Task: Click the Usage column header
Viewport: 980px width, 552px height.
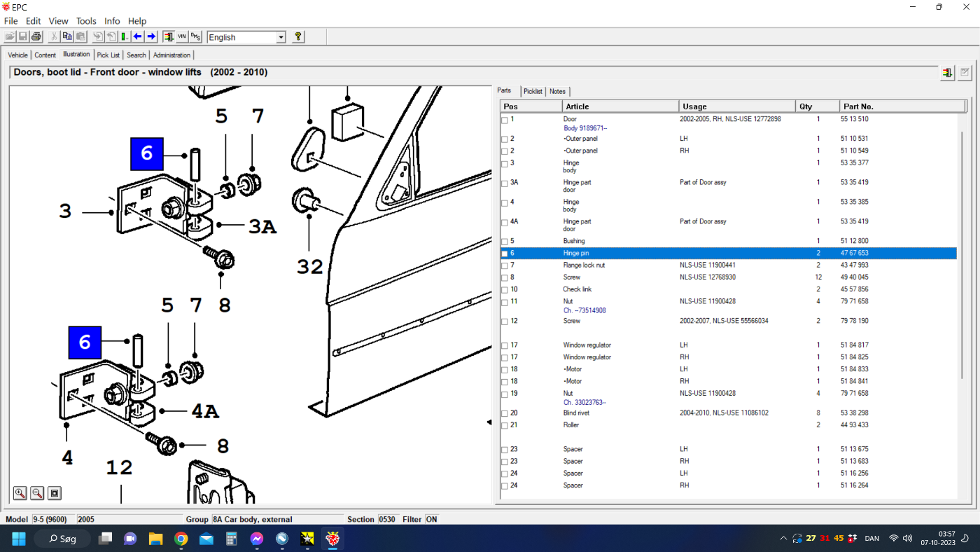Action: [x=738, y=106]
